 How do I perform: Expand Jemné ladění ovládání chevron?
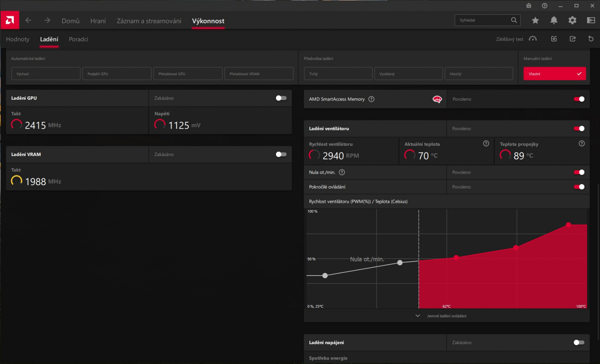click(x=418, y=316)
